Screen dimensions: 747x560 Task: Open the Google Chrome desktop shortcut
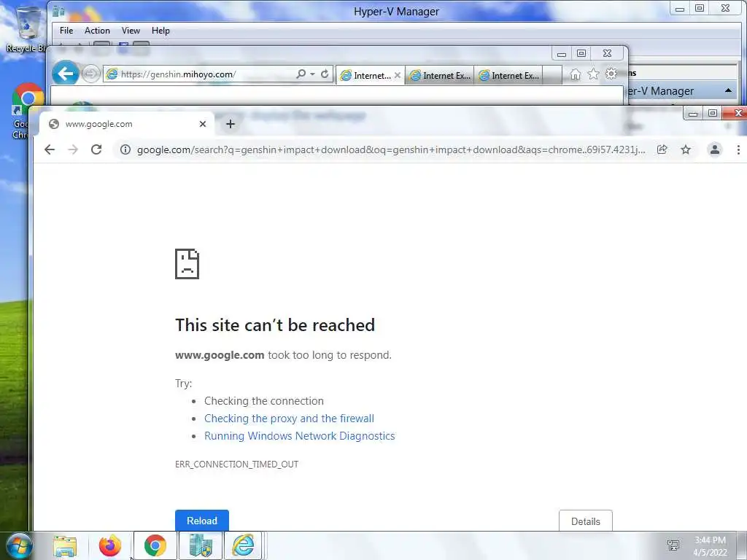point(26,112)
